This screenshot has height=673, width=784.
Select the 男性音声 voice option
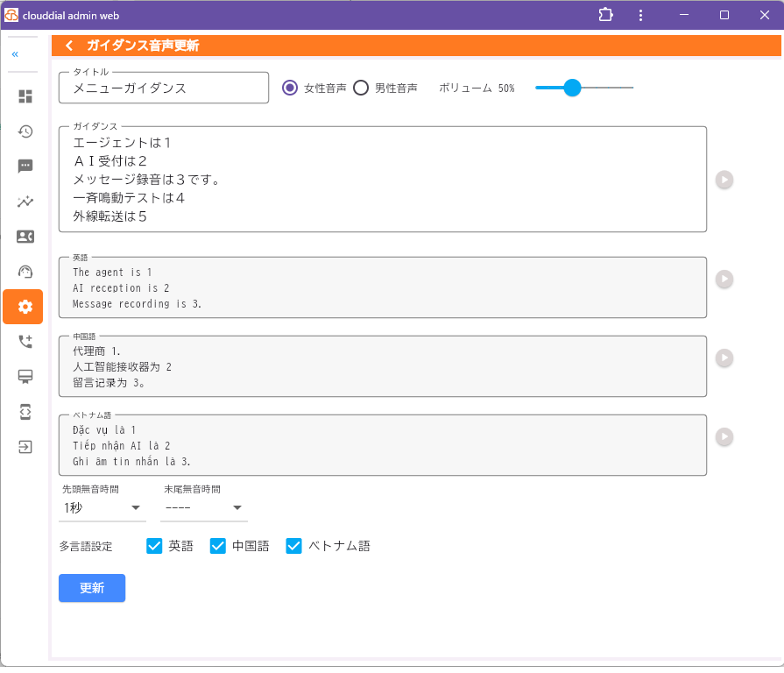(359, 88)
